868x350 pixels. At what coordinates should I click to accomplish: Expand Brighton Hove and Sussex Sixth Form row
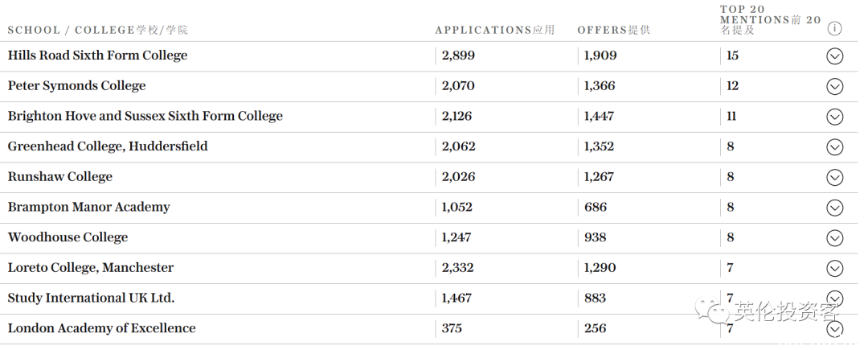click(834, 117)
